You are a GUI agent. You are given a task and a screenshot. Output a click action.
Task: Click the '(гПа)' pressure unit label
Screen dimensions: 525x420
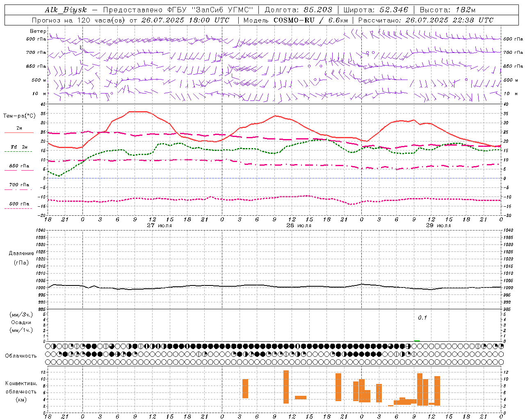click(21, 262)
